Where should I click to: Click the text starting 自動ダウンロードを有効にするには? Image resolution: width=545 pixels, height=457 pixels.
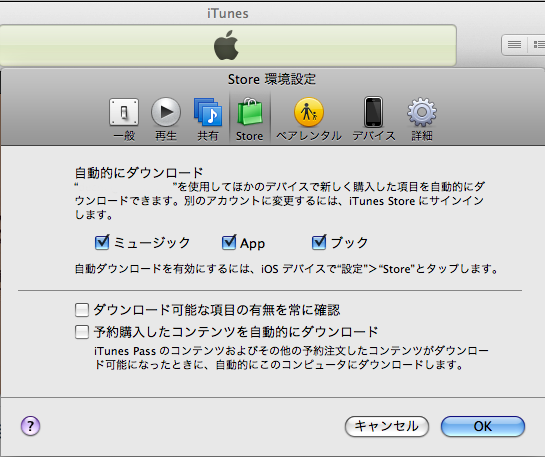286,269
